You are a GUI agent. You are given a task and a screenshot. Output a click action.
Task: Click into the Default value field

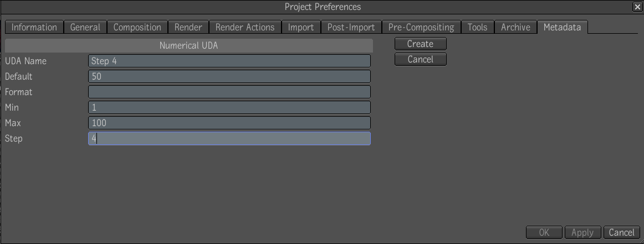229,76
